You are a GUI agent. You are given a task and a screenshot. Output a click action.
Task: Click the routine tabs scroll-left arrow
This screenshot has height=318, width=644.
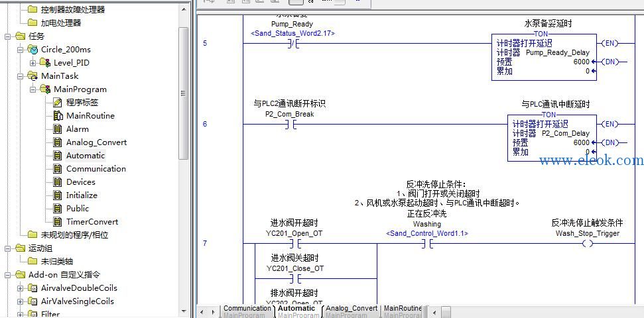201,312
